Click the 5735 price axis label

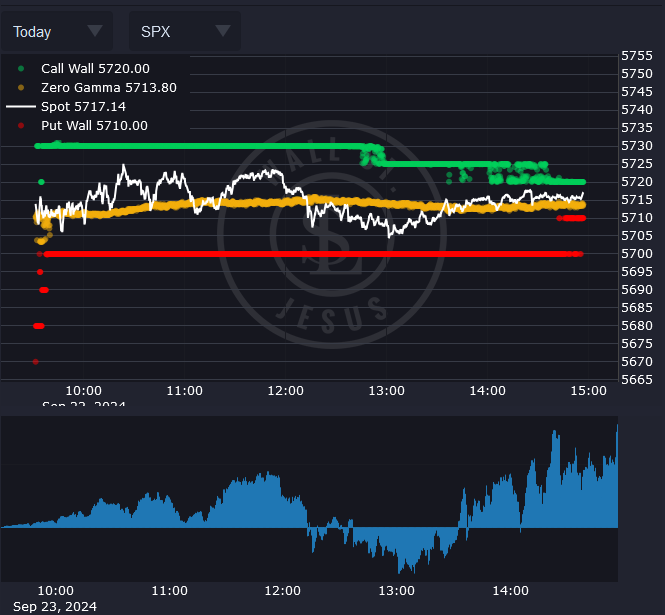click(637, 128)
